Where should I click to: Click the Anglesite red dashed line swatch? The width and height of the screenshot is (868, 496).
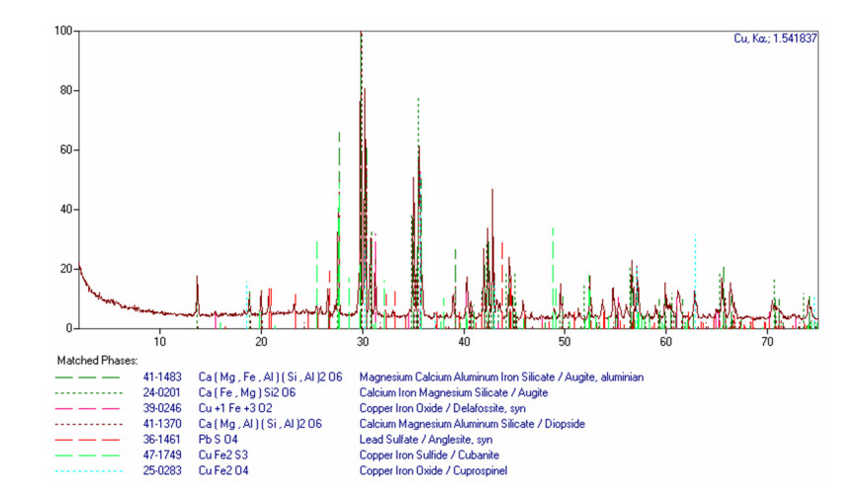coord(90,440)
